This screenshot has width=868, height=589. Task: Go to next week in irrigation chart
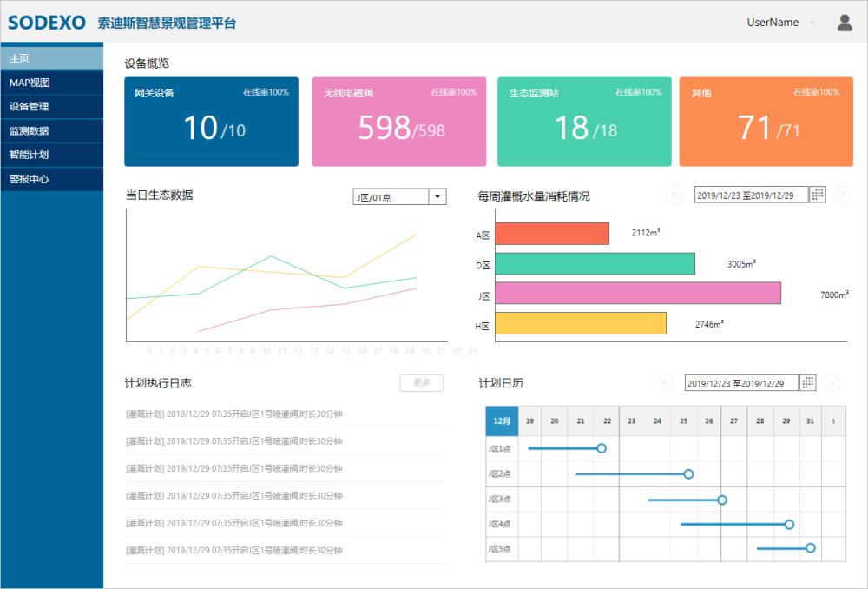pos(840,195)
